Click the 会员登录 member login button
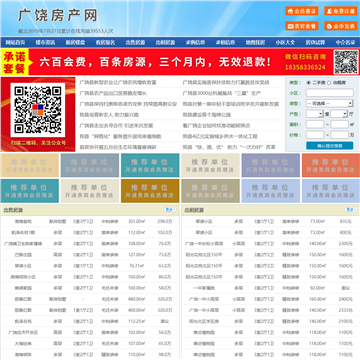This screenshot has height=360, width=360. tap(302, 11)
